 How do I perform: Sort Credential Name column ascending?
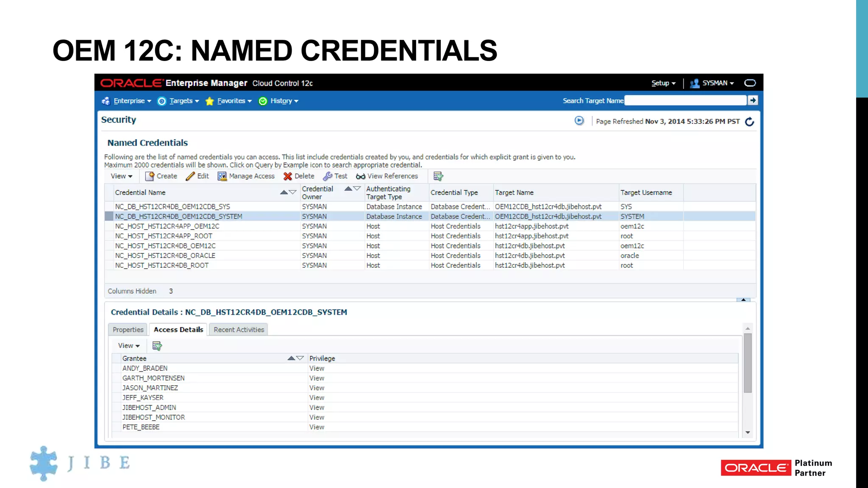(284, 192)
